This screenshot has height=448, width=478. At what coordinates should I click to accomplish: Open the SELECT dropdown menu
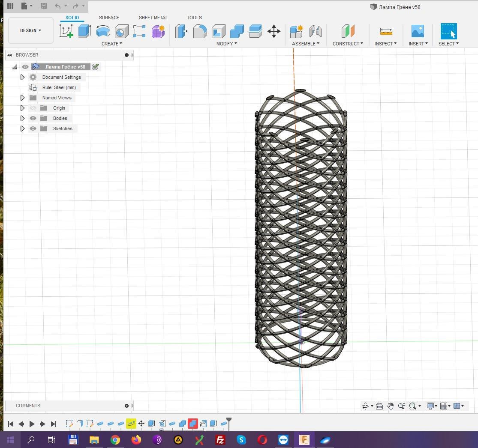coord(448,44)
